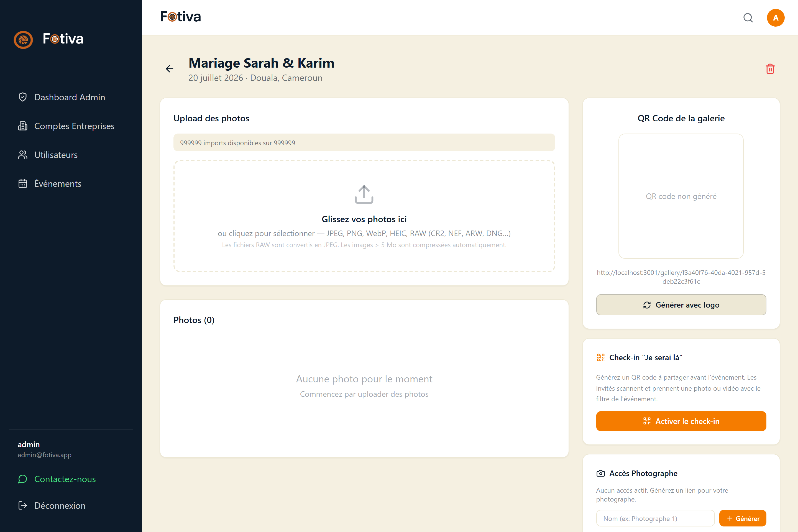The image size is (798, 532).
Task: Click the logout icon beside Déconnexion
Action: (23, 505)
